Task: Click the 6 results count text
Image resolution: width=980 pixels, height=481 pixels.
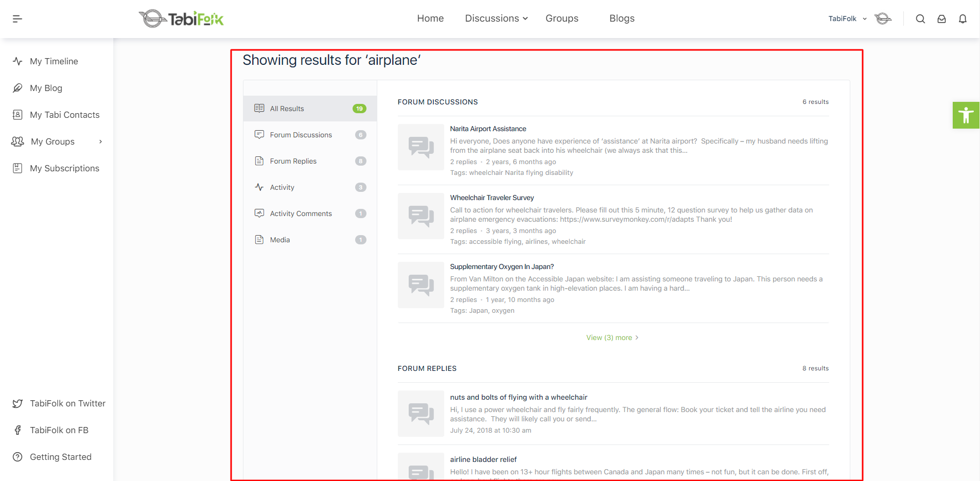Action: [x=815, y=102]
